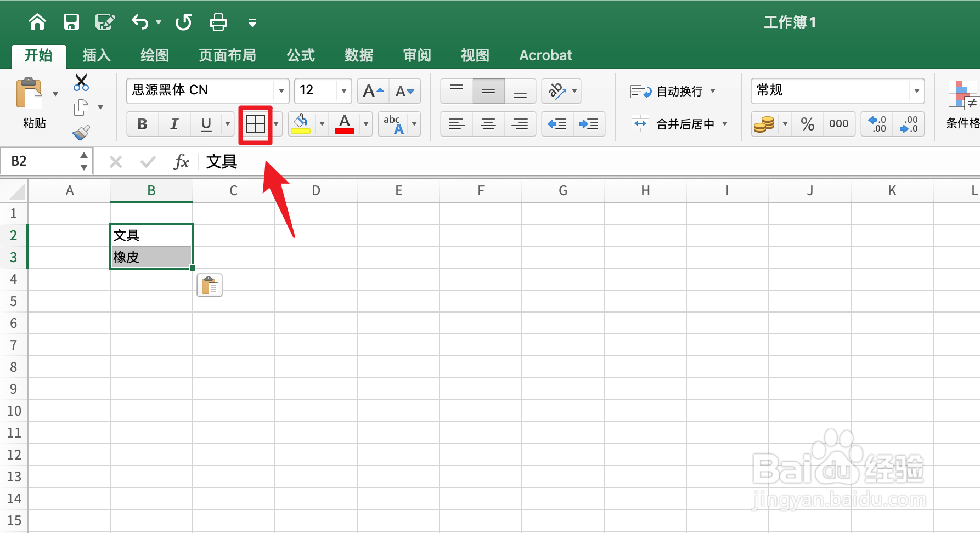Viewport: 980px width, 533px height.
Task: Apply yellow fill color bucket
Action: point(301,124)
